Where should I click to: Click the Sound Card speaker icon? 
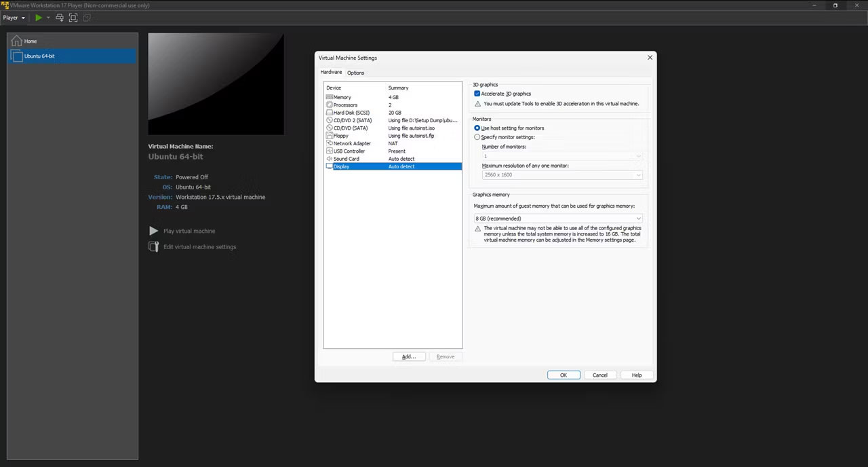pyautogui.click(x=329, y=159)
